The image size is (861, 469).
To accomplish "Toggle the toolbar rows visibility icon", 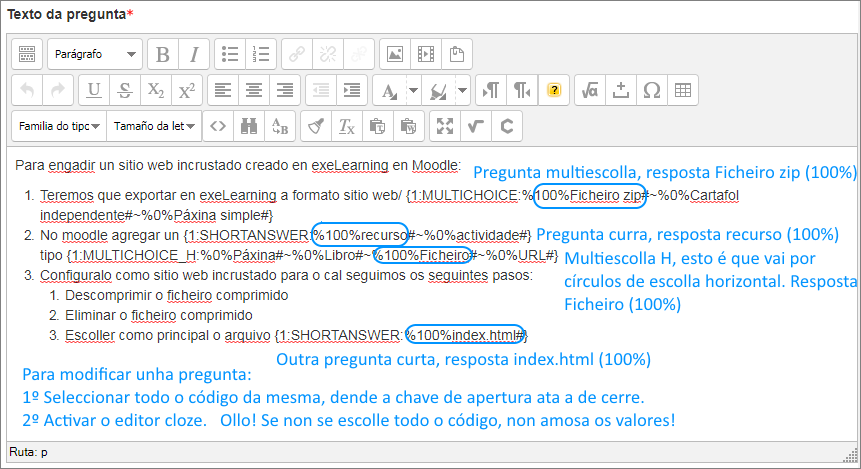I will pos(27,54).
